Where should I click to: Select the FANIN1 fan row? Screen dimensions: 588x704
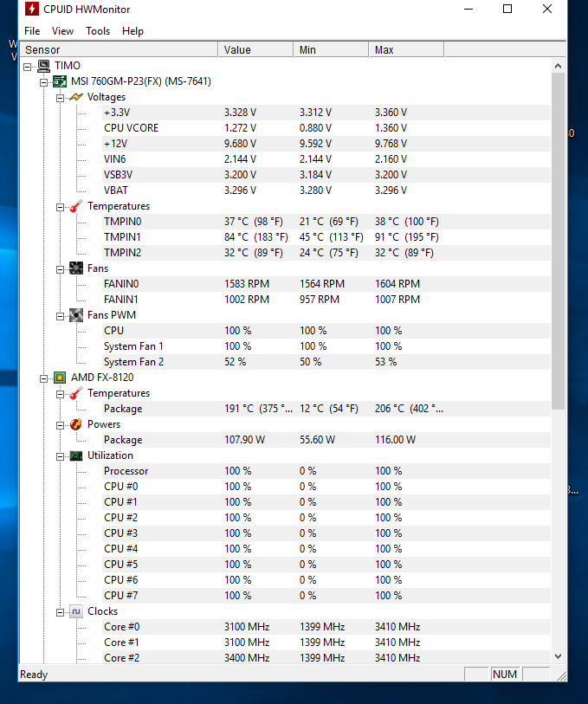[x=326, y=300]
